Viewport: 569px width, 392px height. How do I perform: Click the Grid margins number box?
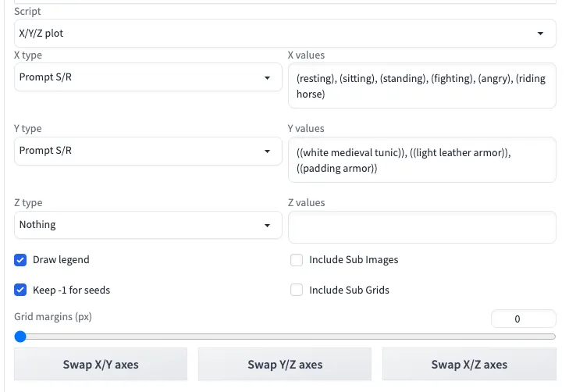pyautogui.click(x=523, y=319)
